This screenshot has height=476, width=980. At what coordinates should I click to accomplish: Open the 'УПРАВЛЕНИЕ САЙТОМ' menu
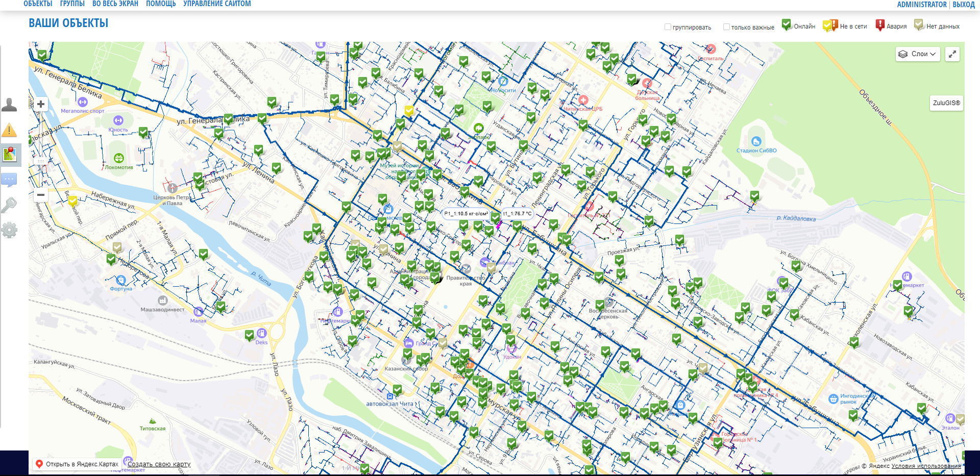(x=217, y=4)
